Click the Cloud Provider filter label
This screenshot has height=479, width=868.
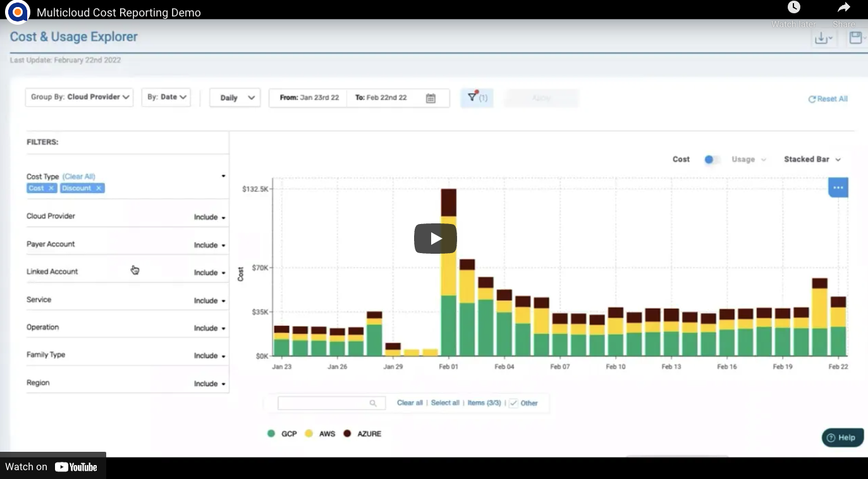tap(51, 216)
